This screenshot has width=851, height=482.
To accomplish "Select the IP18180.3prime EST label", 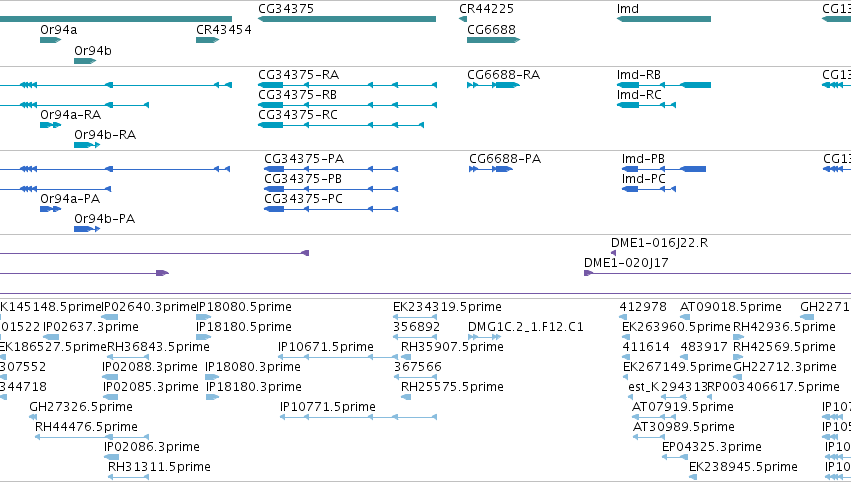I will (254, 388).
